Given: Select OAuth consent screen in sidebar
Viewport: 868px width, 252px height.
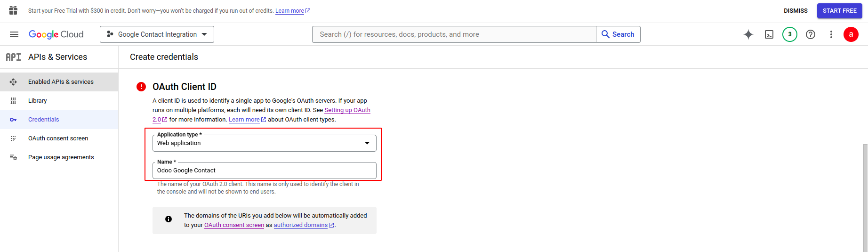Looking at the screenshot, I should [x=58, y=138].
